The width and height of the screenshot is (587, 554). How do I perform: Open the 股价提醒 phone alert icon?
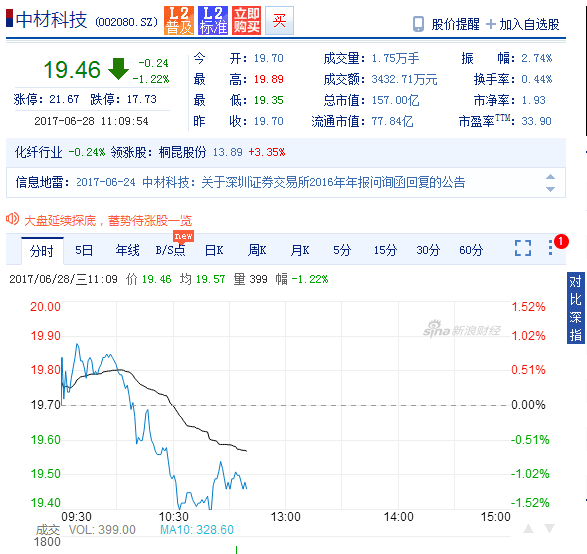coord(418,24)
